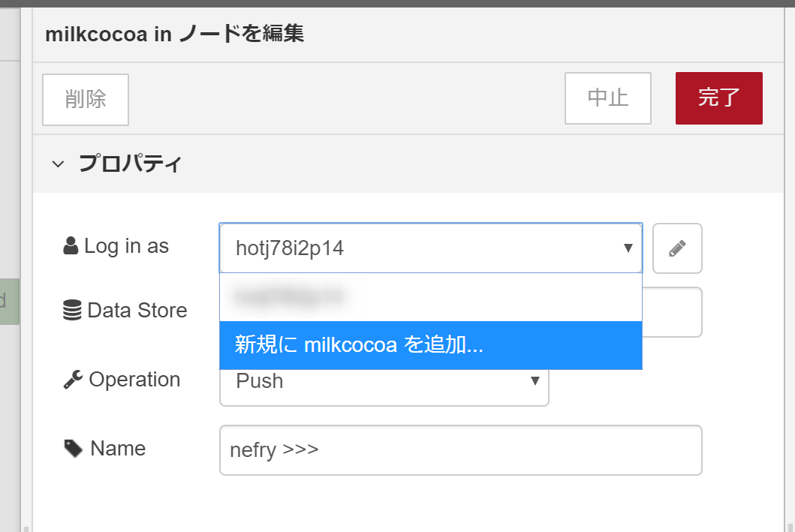Close the Log in as dropdown via its arrow

[628, 248]
